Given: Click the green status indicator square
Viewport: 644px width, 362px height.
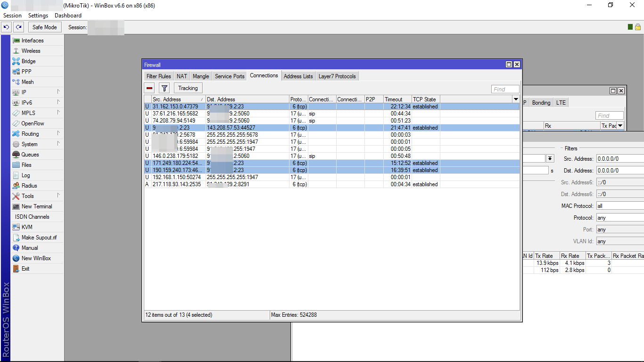Looking at the screenshot, I should coord(630,27).
